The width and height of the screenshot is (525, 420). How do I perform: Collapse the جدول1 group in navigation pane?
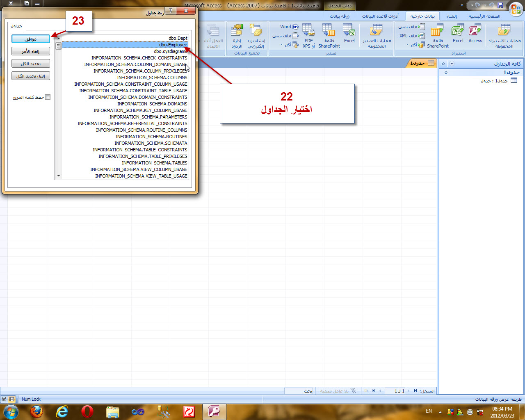[x=446, y=73]
